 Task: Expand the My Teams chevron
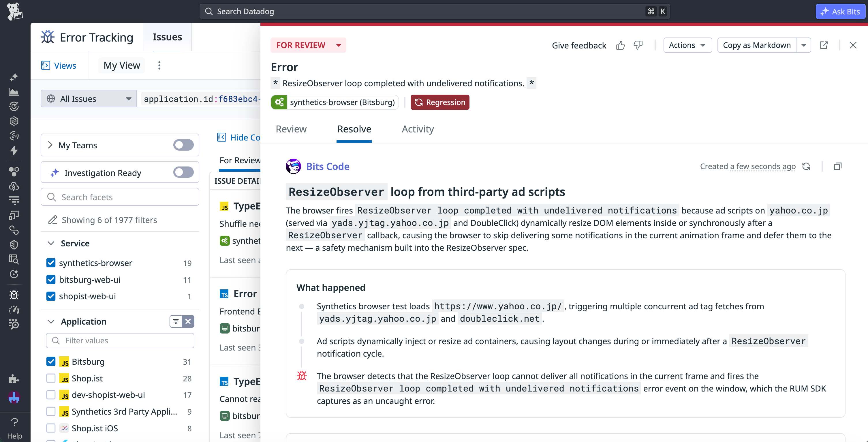point(50,145)
